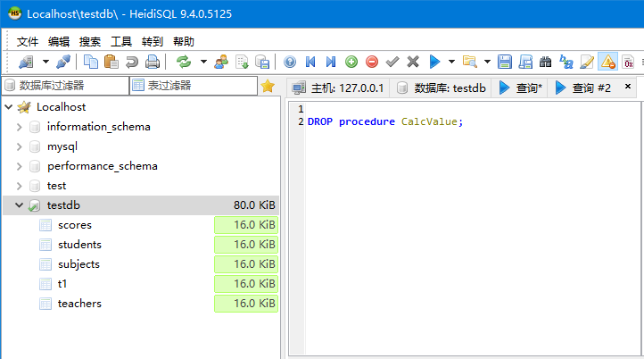Click the yellow favorites star icon

pyautogui.click(x=268, y=86)
